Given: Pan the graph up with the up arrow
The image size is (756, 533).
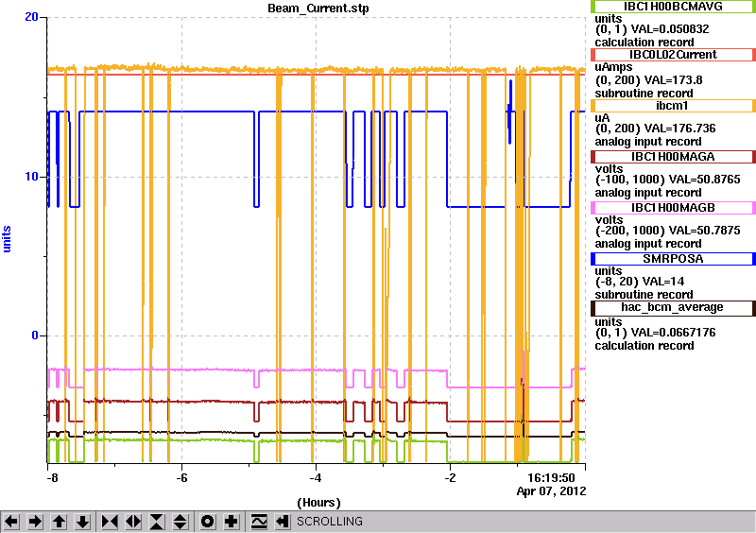Looking at the screenshot, I should 60,522.
